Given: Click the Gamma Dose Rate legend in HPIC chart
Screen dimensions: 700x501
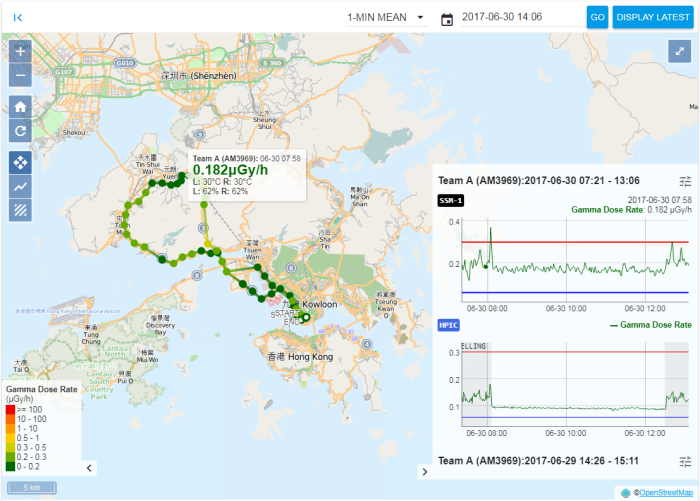Looking at the screenshot, I should point(650,325).
